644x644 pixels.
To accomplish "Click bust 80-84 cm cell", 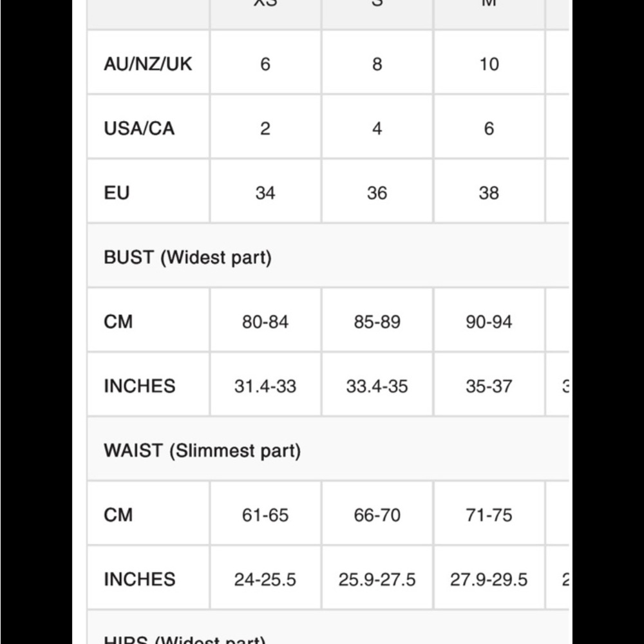I will (265, 321).
